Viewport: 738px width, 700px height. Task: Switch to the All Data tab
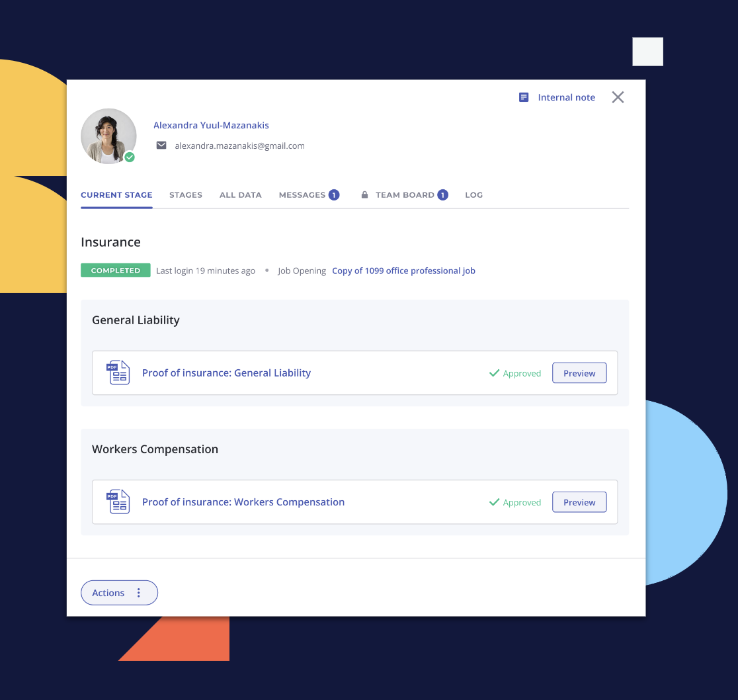pyautogui.click(x=241, y=195)
